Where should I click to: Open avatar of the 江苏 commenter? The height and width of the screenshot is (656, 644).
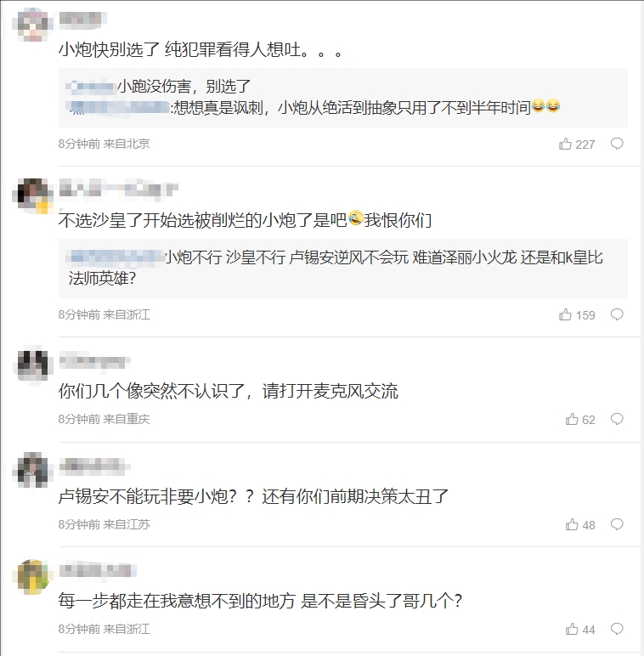[32, 470]
